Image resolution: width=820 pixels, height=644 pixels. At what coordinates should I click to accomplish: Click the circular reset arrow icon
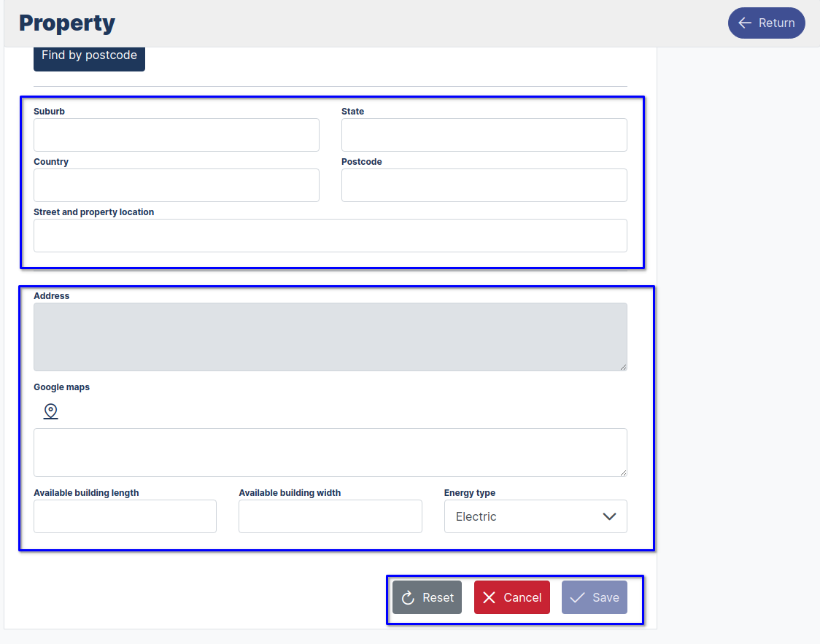tap(407, 597)
